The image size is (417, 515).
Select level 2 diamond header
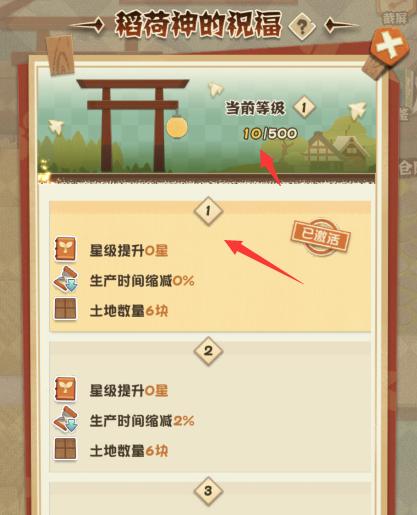(x=208, y=351)
